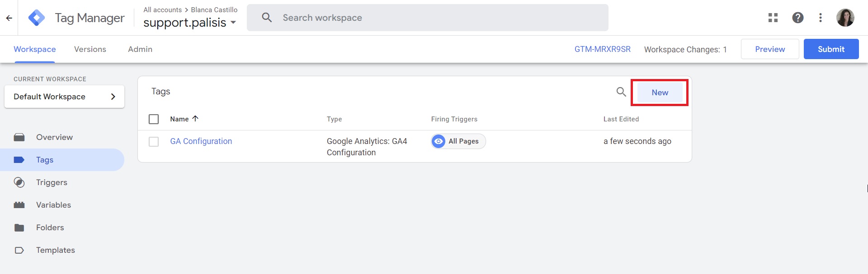
Task: Select Tags in the sidebar
Action: click(x=62, y=160)
